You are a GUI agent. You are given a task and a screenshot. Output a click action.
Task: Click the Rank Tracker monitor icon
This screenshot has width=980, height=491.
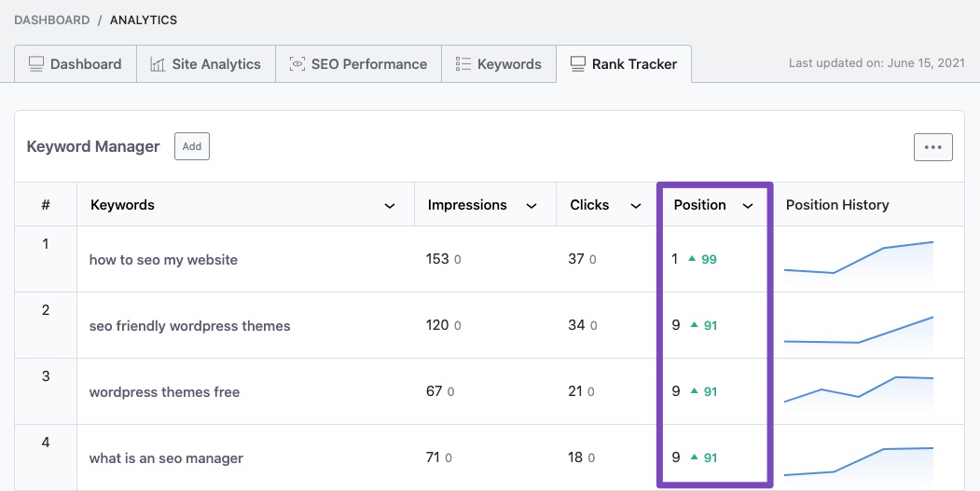tap(577, 64)
